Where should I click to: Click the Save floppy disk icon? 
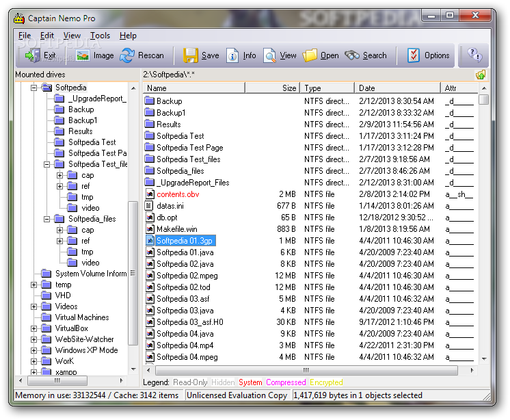[x=191, y=55]
